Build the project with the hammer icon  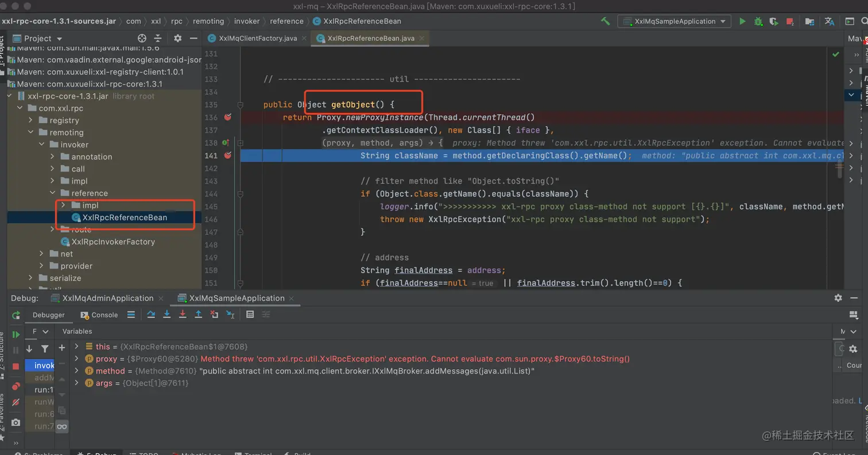[605, 21]
